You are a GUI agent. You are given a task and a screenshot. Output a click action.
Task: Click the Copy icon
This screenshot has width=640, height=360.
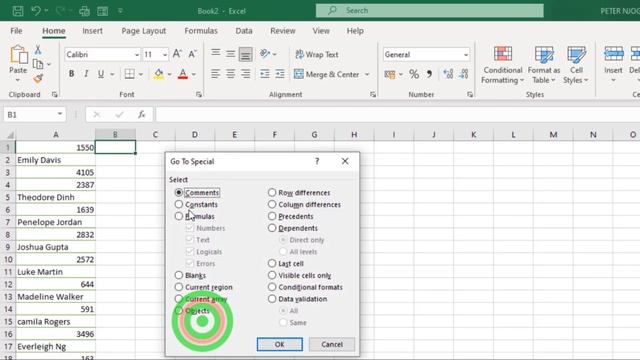38,64
